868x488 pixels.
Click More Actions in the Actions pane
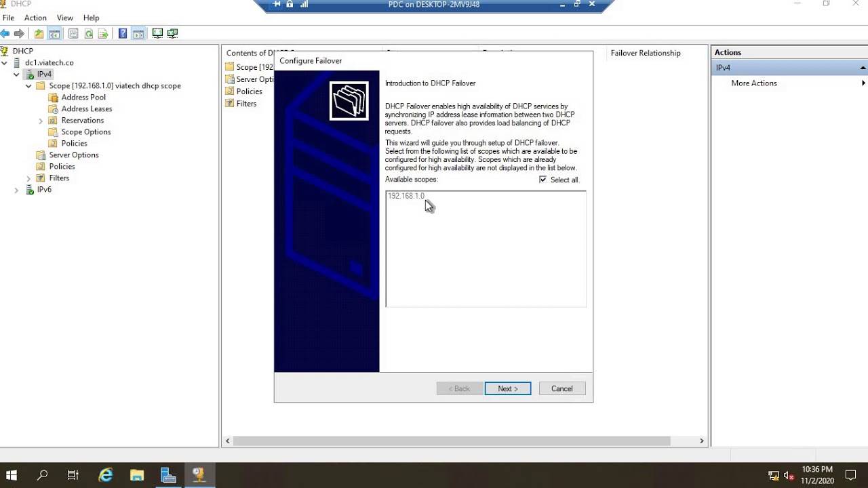pyautogui.click(x=754, y=83)
